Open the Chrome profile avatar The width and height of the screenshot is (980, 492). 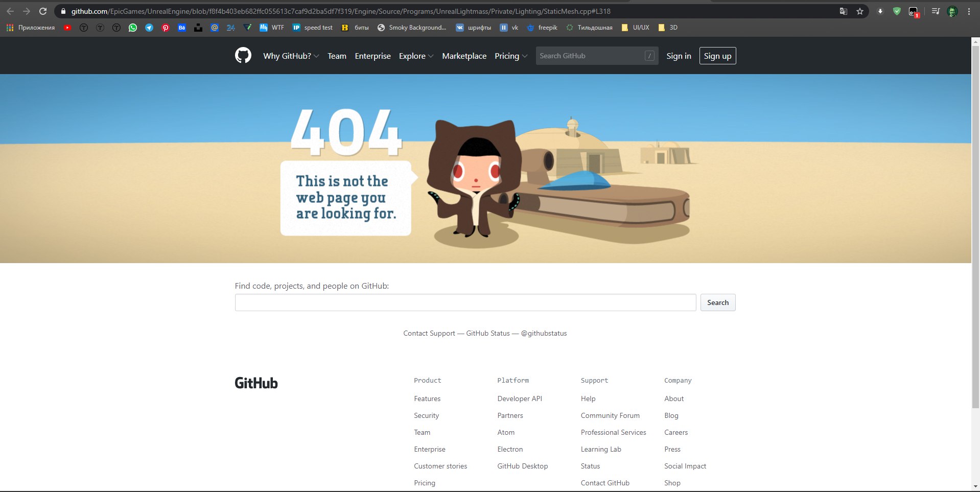(952, 11)
